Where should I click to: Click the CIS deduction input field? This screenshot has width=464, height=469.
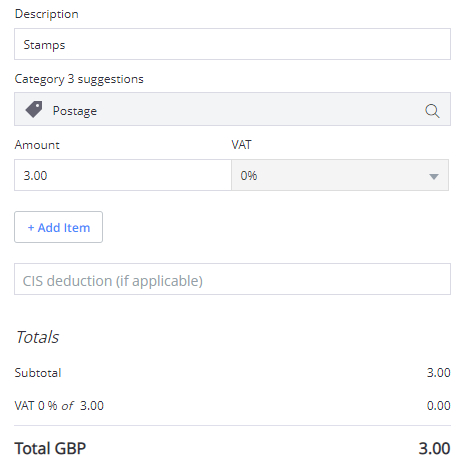[232, 279]
